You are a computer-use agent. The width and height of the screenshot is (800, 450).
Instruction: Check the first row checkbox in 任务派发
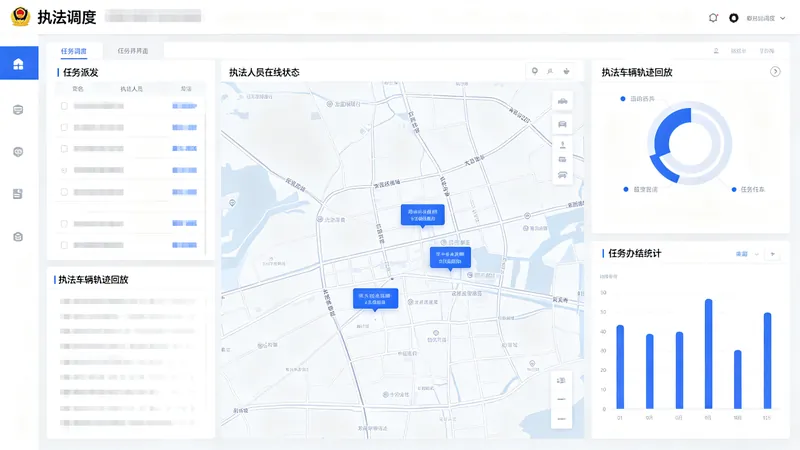(x=64, y=106)
